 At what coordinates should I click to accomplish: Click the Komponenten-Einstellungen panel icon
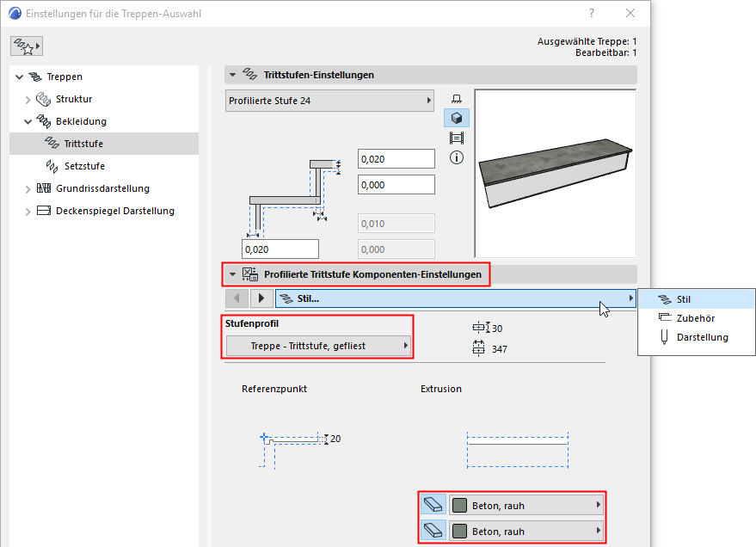click(x=250, y=274)
